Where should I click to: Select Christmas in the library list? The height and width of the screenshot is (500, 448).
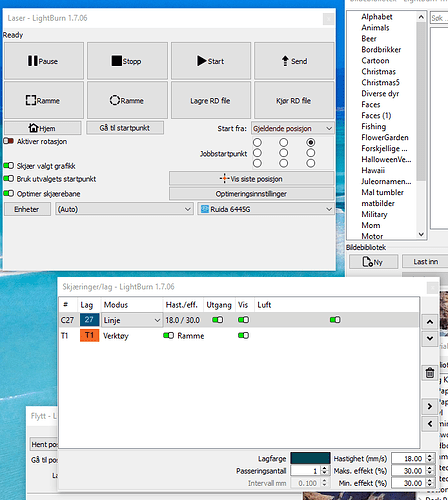click(x=378, y=72)
